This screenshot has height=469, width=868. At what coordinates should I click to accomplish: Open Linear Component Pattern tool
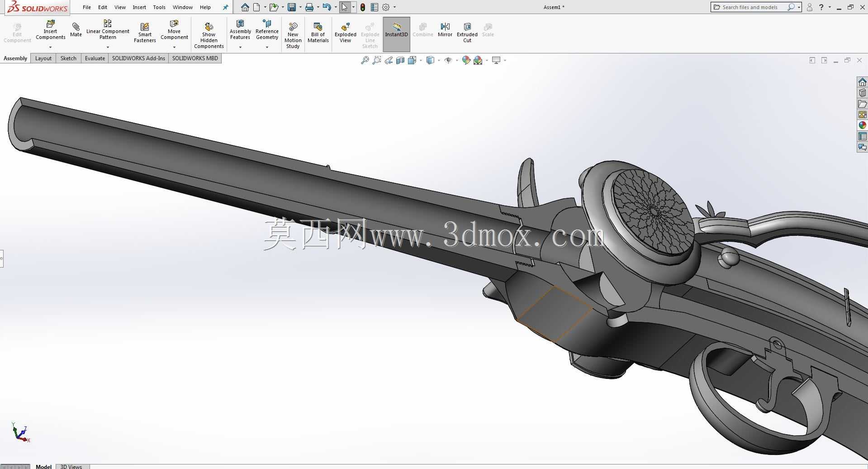(x=108, y=29)
